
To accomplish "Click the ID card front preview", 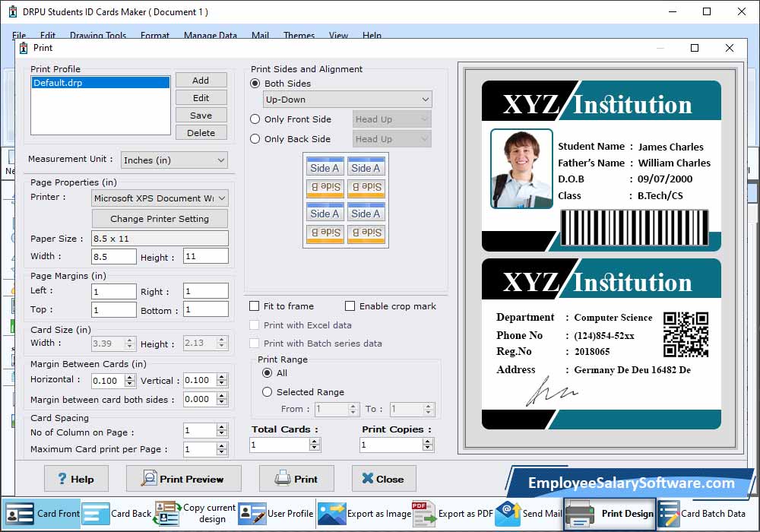I will (601, 166).
